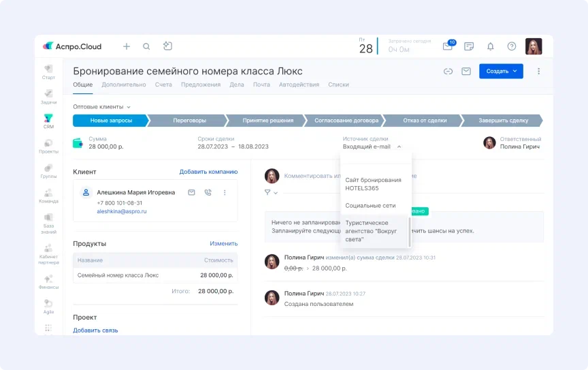Set deal stage to Новые запросы
The width and height of the screenshot is (588, 370).
(111, 121)
